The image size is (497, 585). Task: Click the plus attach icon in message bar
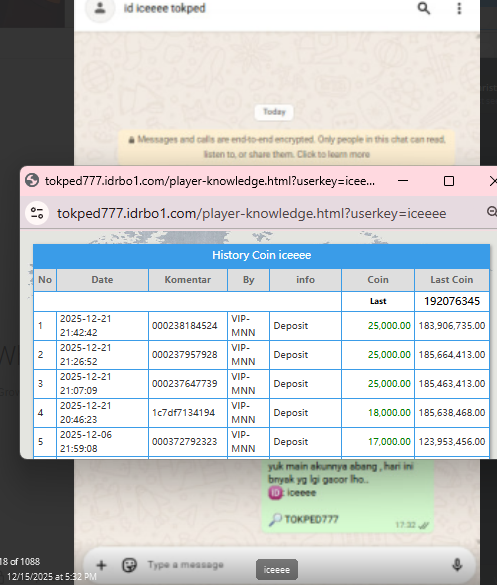point(101,565)
